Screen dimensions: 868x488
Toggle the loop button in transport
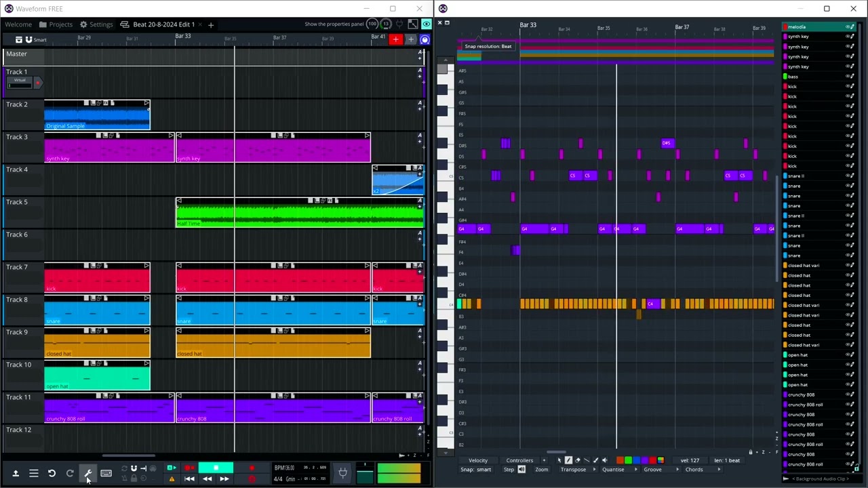pos(125,468)
